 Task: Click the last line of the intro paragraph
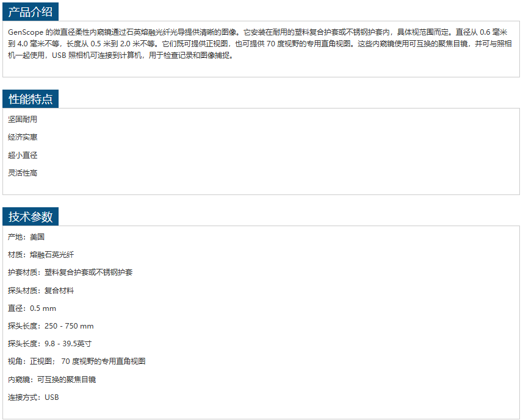click(122, 55)
